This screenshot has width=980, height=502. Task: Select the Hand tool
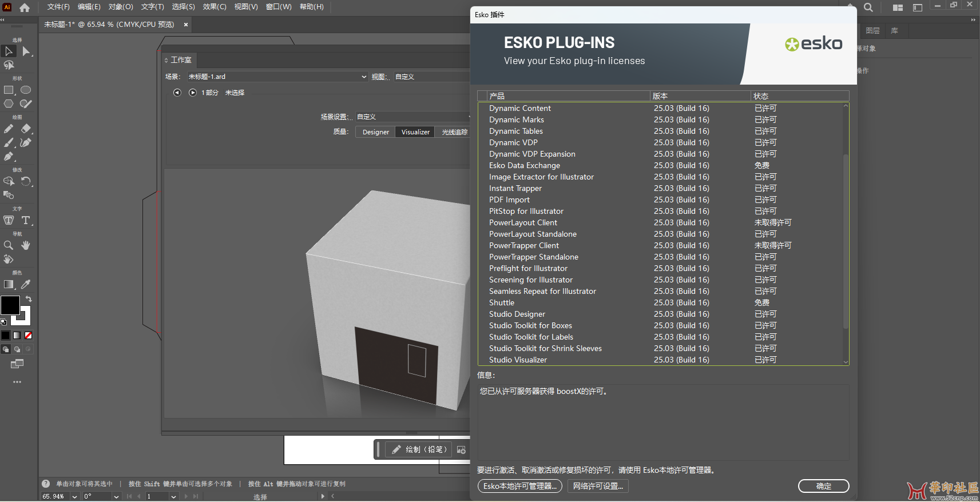[26, 245]
